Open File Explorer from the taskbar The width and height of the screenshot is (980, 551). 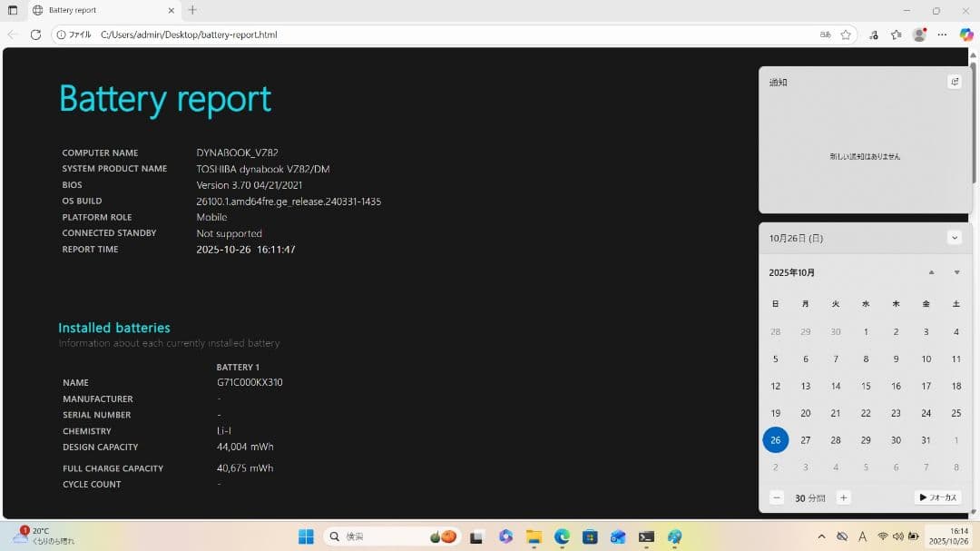(534, 536)
